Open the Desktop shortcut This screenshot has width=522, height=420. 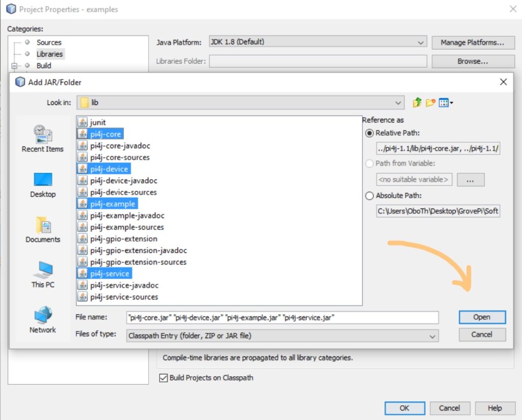click(43, 185)
